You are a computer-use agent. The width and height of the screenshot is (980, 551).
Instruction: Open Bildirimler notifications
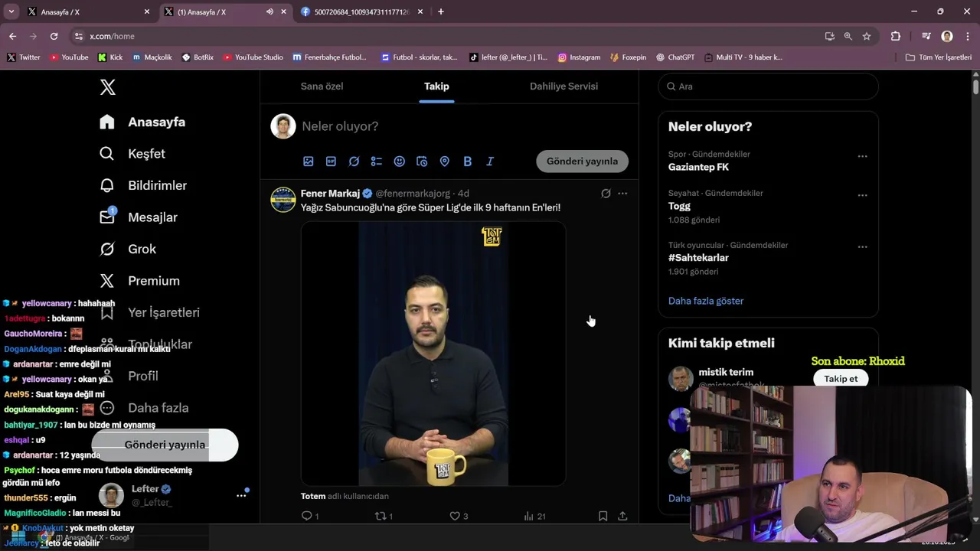pyautogui.click(x=143, y=186)
